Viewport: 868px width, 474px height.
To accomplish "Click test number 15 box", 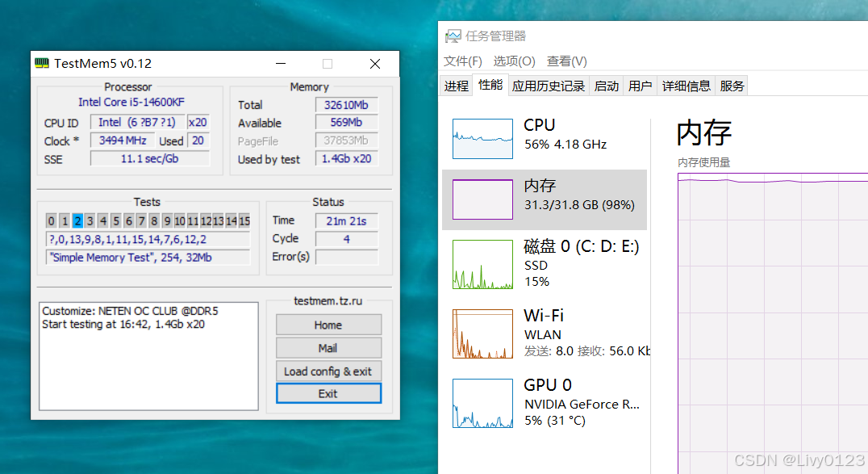I will tap(244, 221).
